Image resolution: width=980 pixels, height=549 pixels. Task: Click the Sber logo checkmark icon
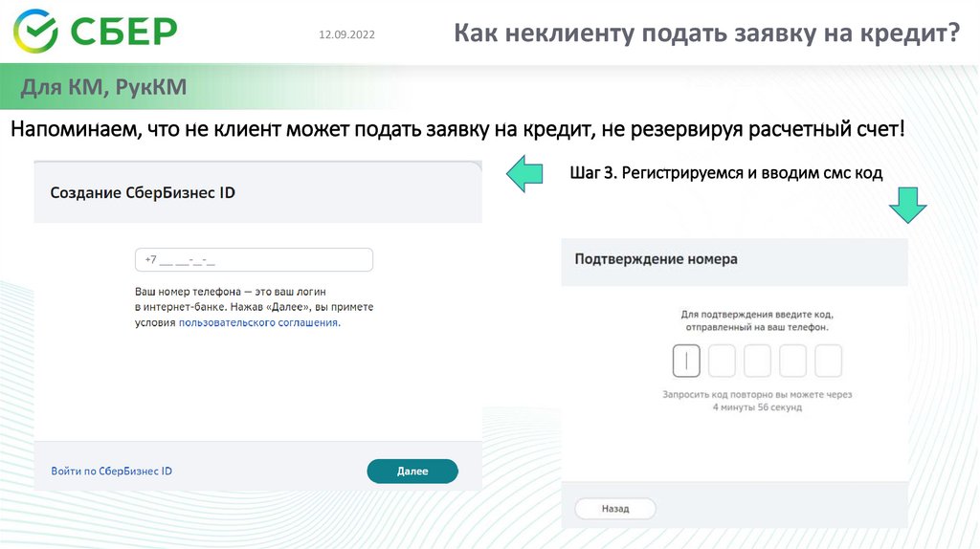[x=35, y=32]
